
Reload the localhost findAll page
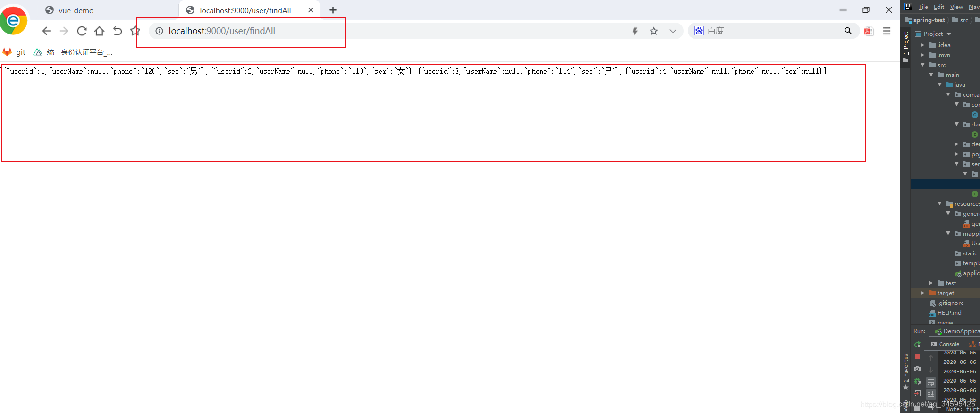82,31
